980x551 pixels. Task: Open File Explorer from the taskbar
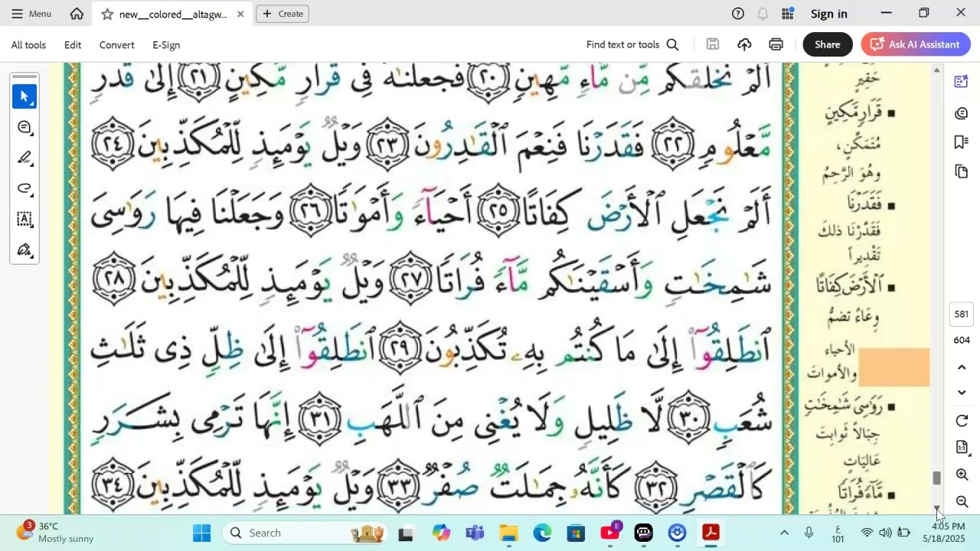tap(508, 533)
